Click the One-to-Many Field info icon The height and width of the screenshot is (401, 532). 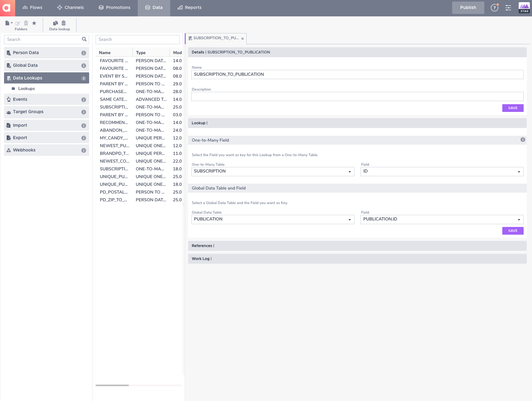523,140
